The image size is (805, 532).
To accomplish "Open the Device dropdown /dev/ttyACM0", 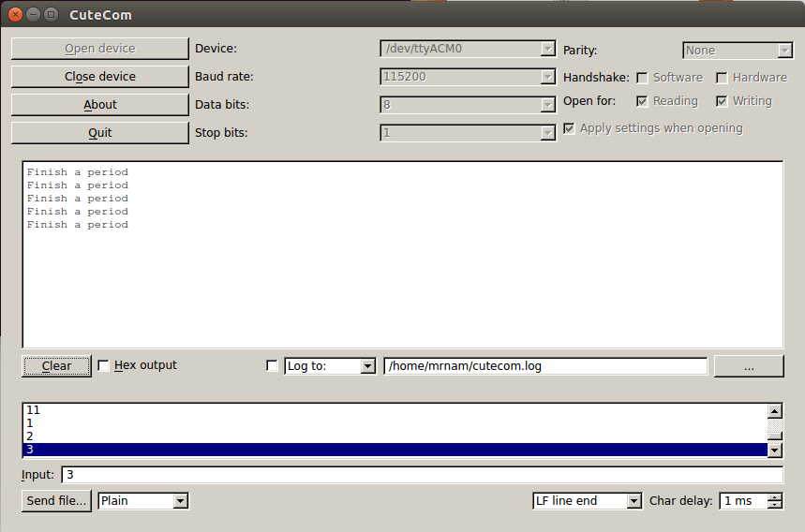I will 468,49.
